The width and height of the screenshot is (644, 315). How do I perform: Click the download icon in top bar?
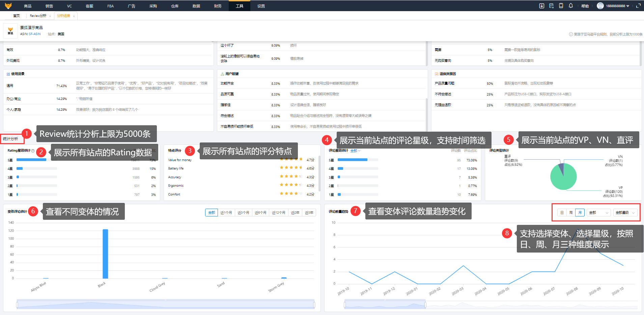[541, 6]
